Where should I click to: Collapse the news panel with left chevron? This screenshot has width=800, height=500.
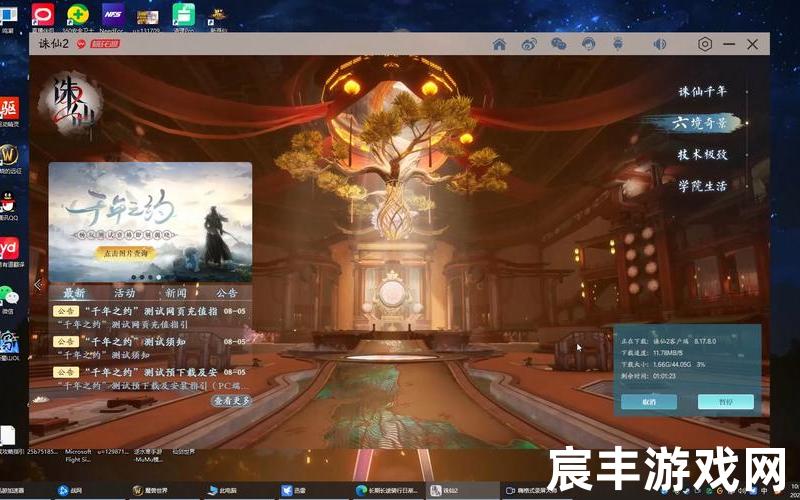click(38, 285)
